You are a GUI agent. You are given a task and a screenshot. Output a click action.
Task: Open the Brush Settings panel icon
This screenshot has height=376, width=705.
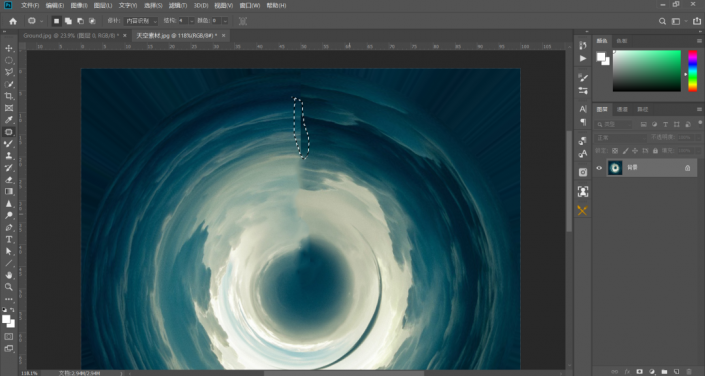pos(583,77)
